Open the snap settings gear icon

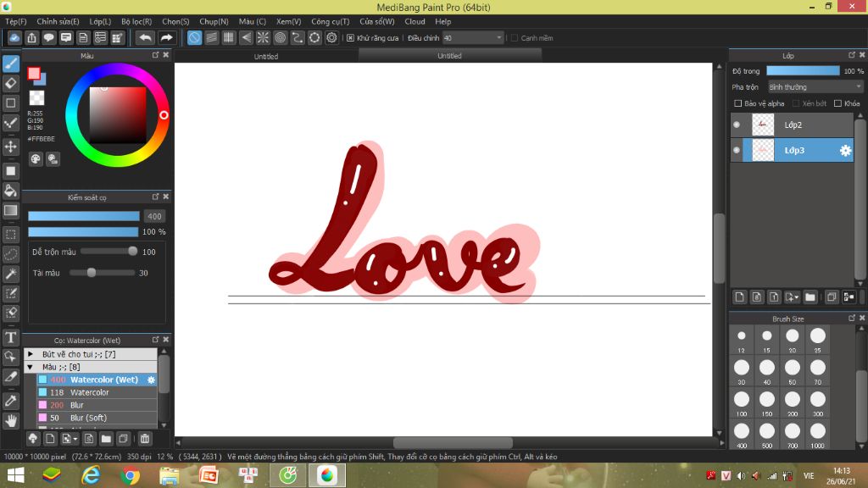point(331,37)
